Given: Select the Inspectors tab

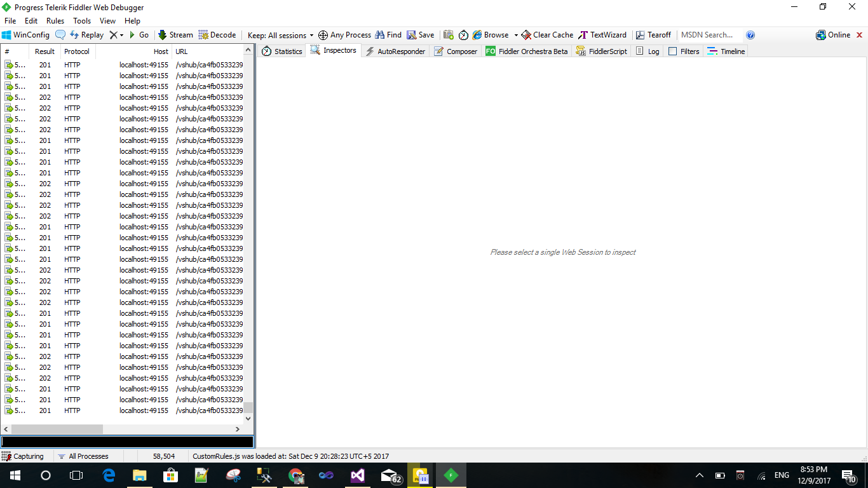Looking at the screenshot, I should 334,50.
